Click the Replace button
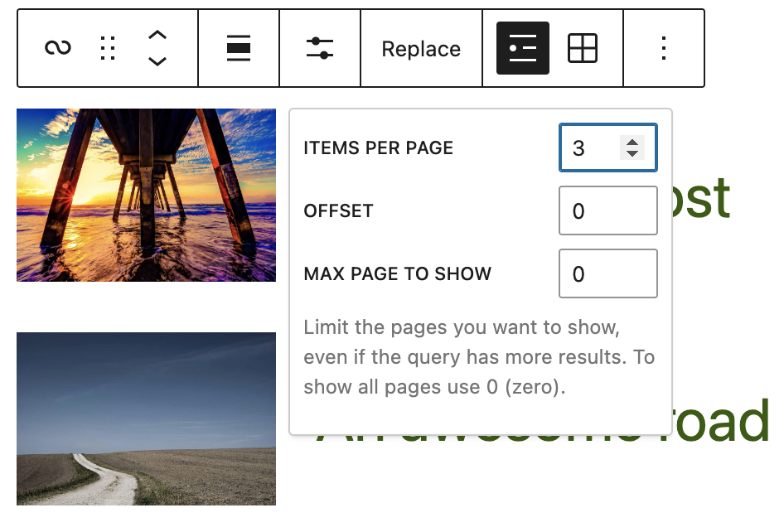Viewport: 784px width, 532px height. [x=421, y=48]
